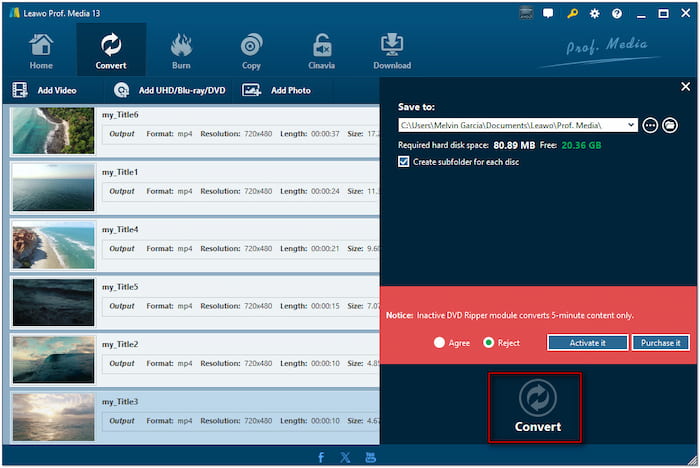Browse for output folder with ellipsis button
The image size is (700, 468).
(650, 125)
